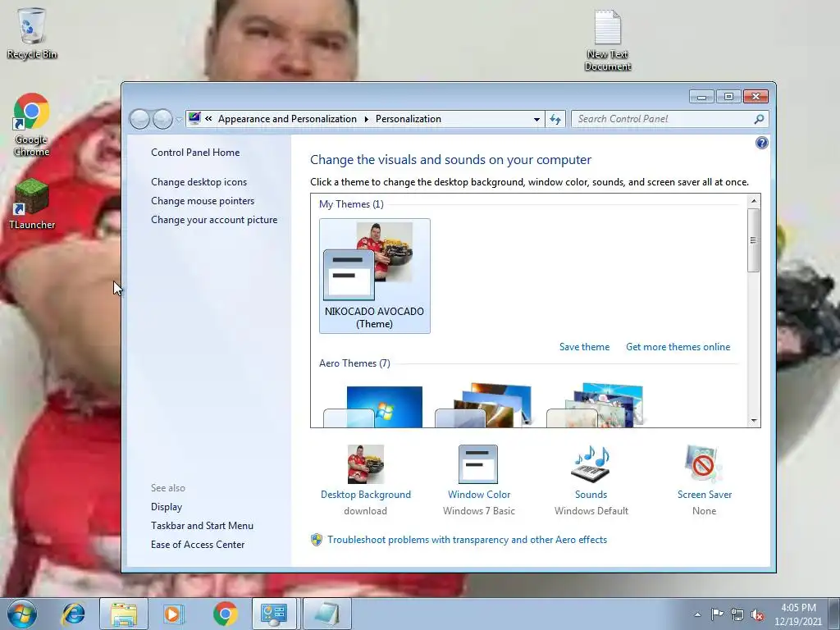The image size is (840, 630).
Task: Show hidden system tray icons
Action: pyautogui.click(x=697, y=614)
